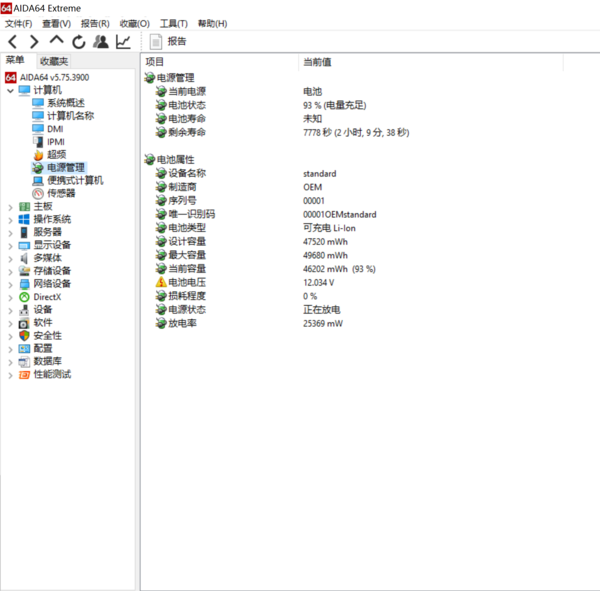Open the 帮助(H) menu
The width and height of the screenshot is (600, 591).
(x=212, y=24)
